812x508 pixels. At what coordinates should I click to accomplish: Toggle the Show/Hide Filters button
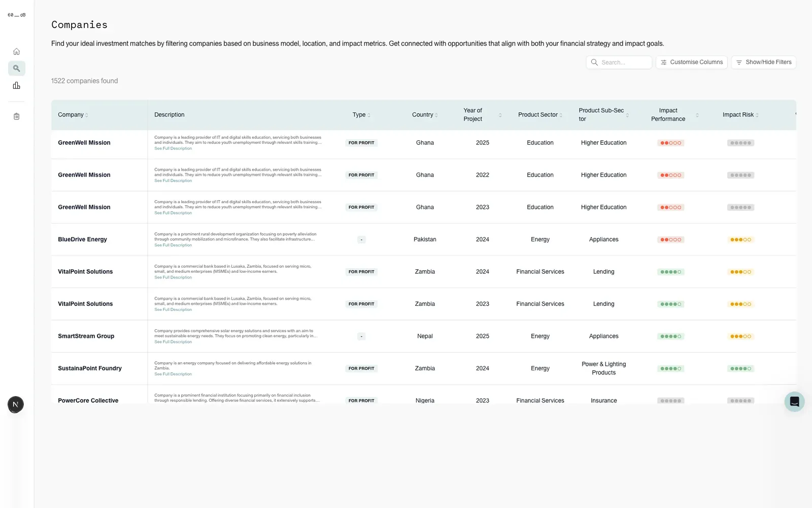pos(763,62)
